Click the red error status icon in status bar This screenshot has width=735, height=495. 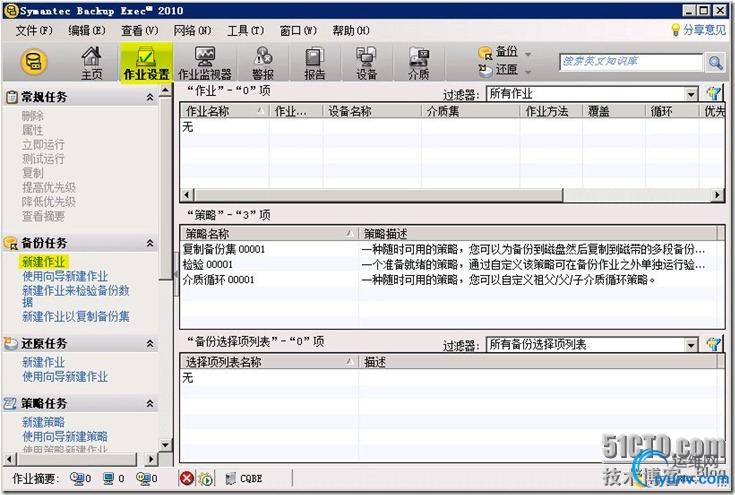click(x=187, y=478)
